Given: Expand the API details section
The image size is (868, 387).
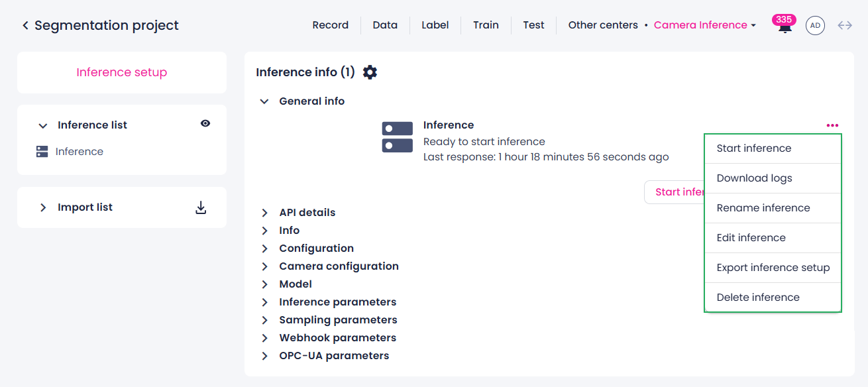Looking at the screenshot, I should tap(264, 213).
